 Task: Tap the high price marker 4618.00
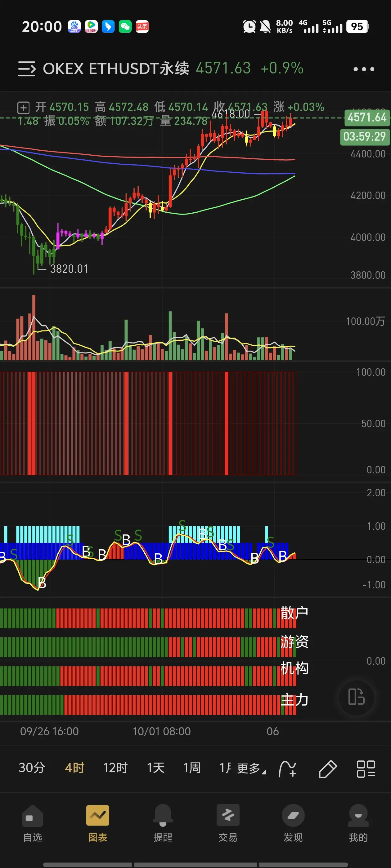tap(231, 114)
